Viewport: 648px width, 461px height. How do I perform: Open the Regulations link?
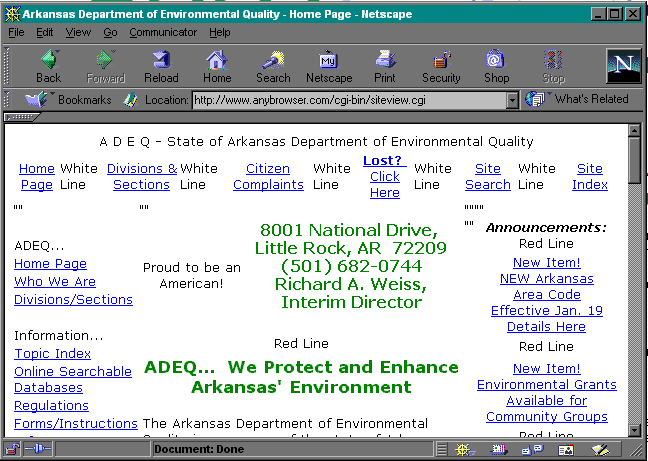(51, 406)
